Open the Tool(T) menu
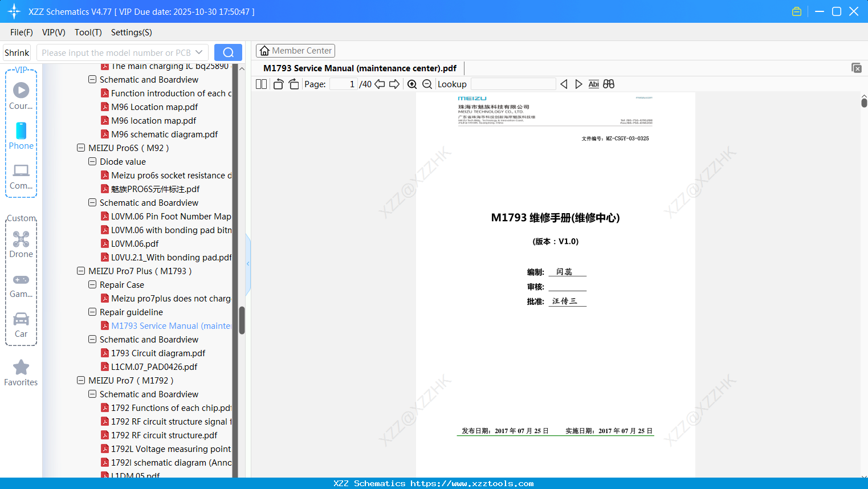Image resolution: width=868 pixels, height=489 pixels. (87, 32)
